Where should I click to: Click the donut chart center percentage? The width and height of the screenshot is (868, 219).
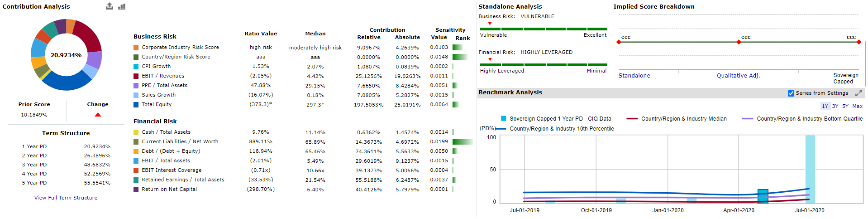click(66, 55)
